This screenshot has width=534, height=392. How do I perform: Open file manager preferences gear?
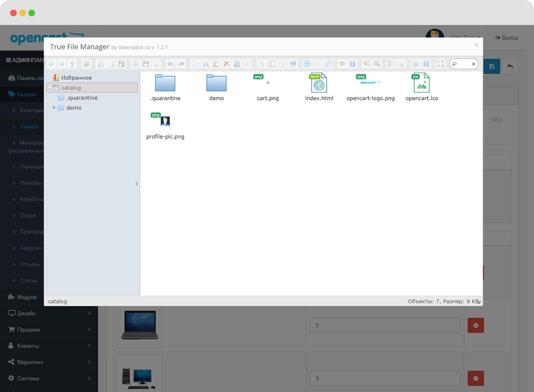416,64
